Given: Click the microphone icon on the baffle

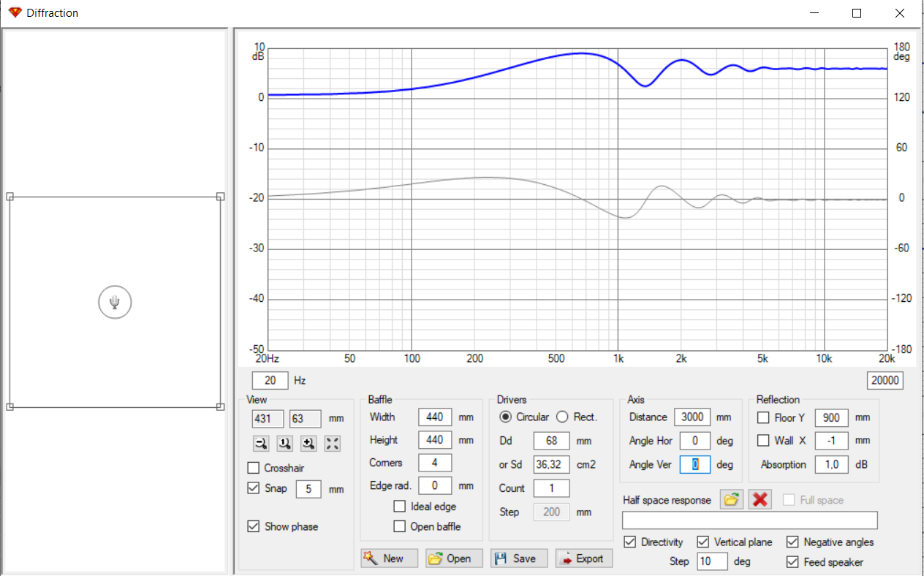Looking at the screenshot, I should 115,302.
